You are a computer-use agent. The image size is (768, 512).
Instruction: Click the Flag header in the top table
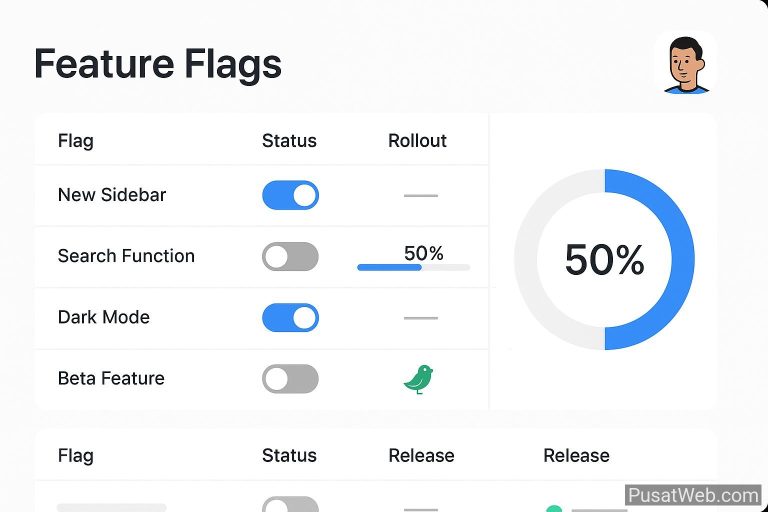pyautogui.click(x=75, y=141)
